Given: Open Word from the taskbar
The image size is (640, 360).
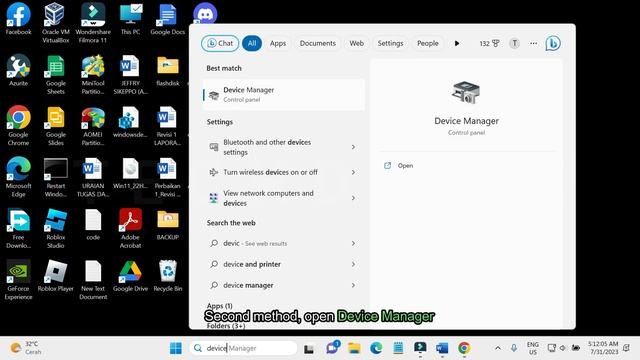Looking at the screenshot, I should pos(442,348).
